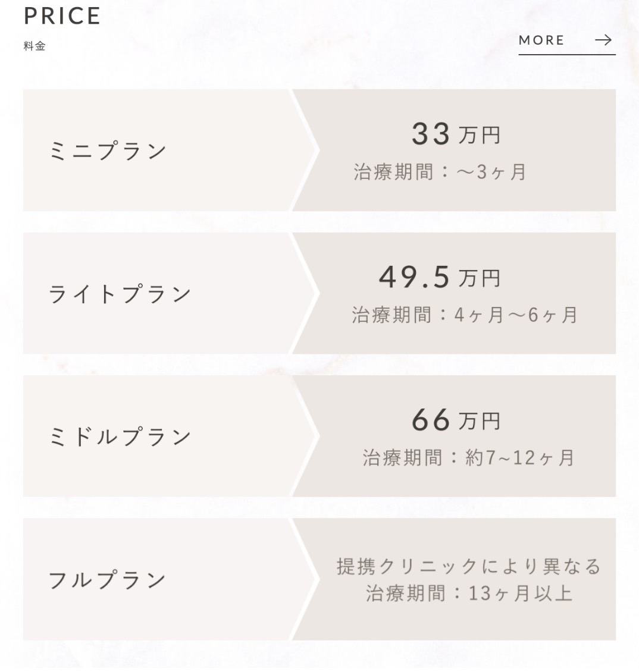Click the MORE link arrow icon
Screen dimensions: 639x672
pyautogui.click(x=603, y=40)
